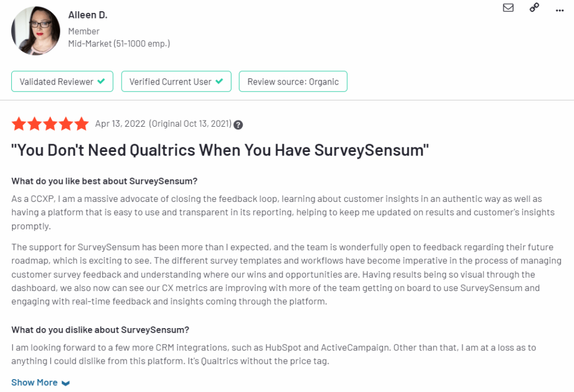The width and height of the screenshot is (574, 392).
Task: Expand the review using the Show More chevron
Action: [x=66, y=382]
